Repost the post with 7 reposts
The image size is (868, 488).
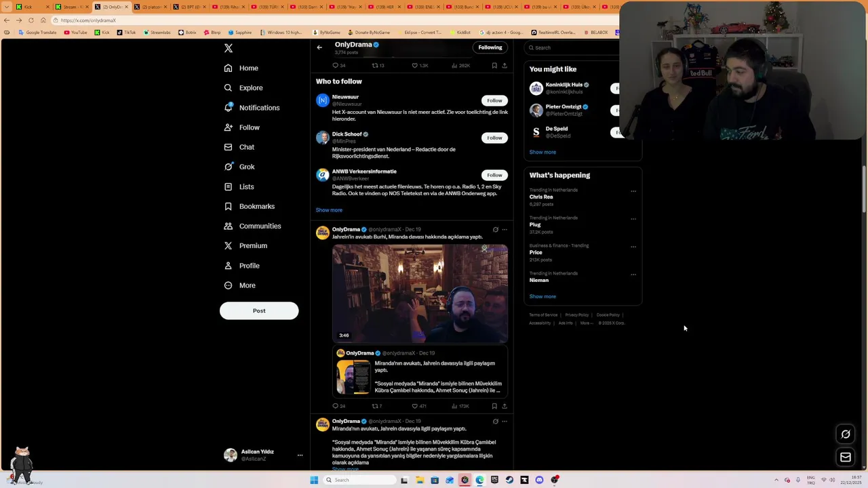pos(377,406)
